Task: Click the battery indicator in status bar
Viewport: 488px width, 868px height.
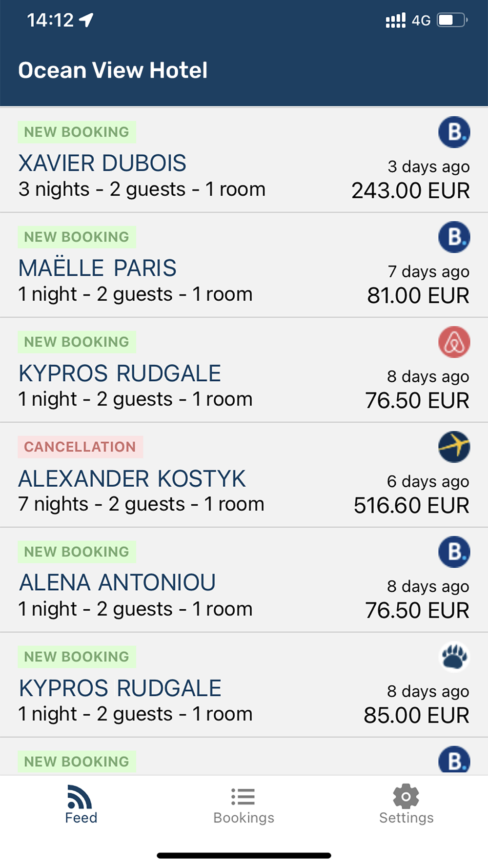Action: click(x=452, y=20)
